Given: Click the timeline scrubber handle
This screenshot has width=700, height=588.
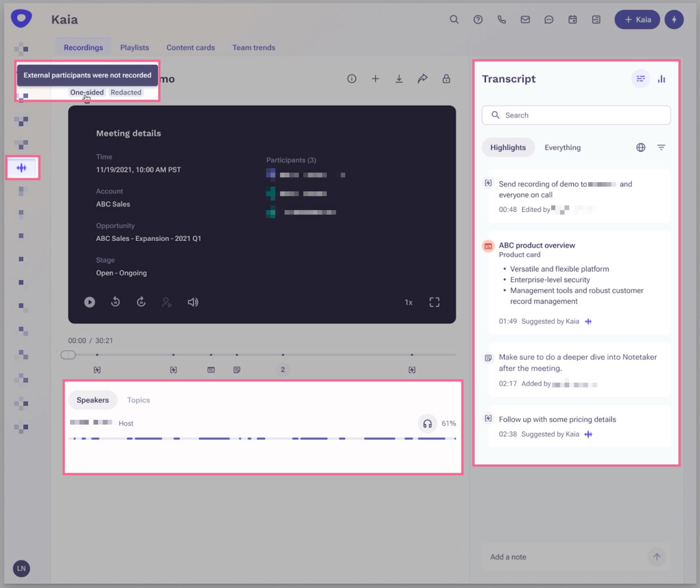Looking at the screenshot, I should (x=68, y=355).
